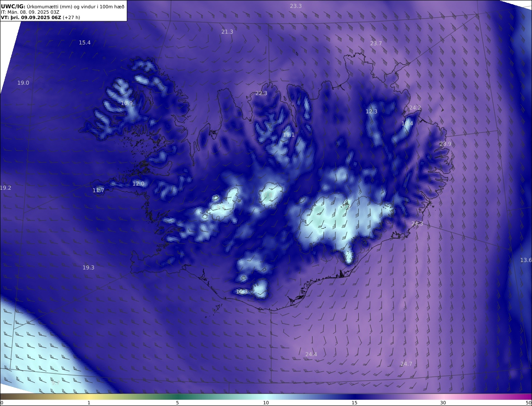Pick the 24.4 value label
The image size is (532, 406).
[x=311, y=354]
